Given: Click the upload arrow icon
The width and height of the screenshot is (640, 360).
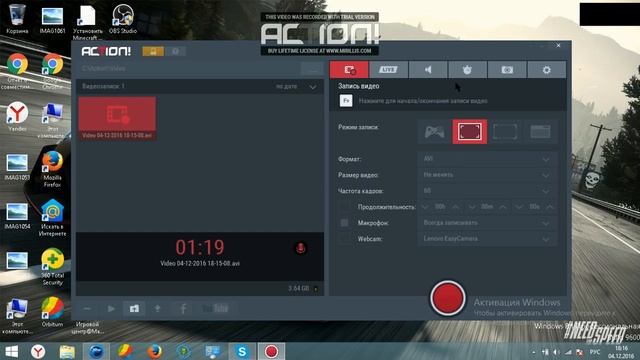Looking at the screenshot, I should point(158,309).
